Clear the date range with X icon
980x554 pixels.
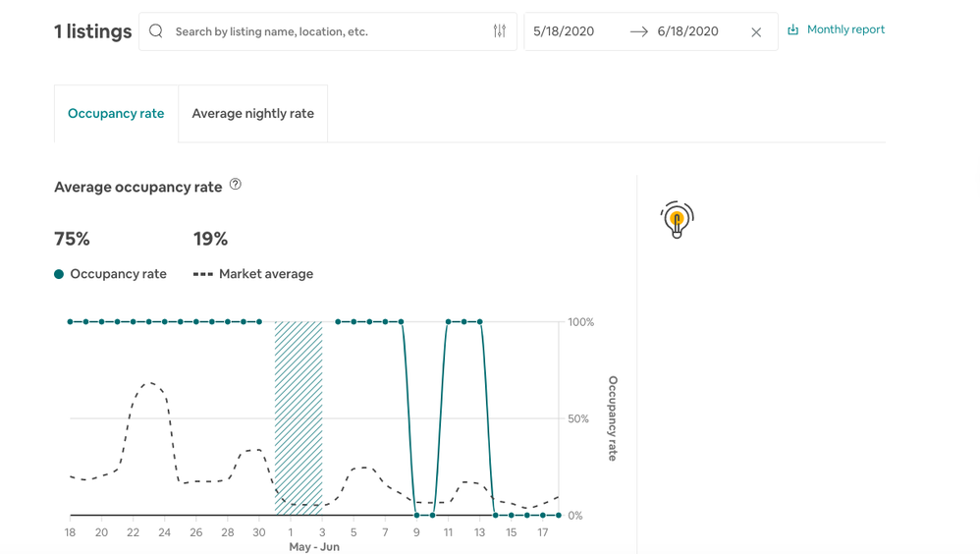click(x=756, y=32)
